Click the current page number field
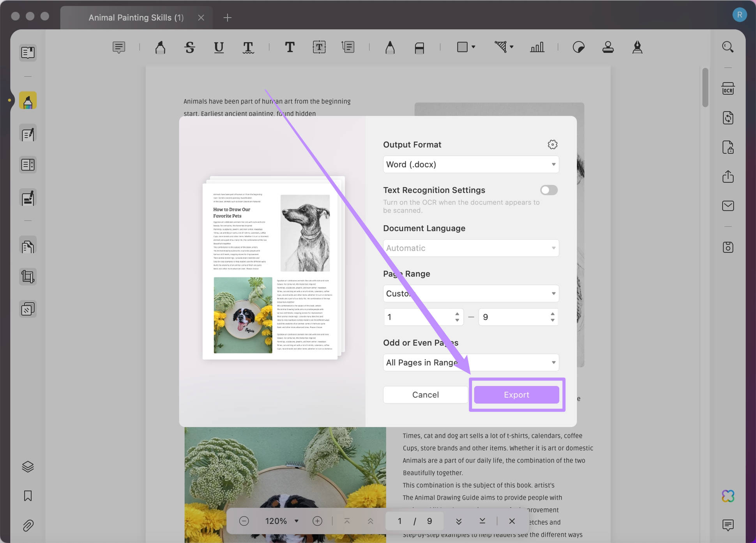756x543 pixels. [399, 521]
